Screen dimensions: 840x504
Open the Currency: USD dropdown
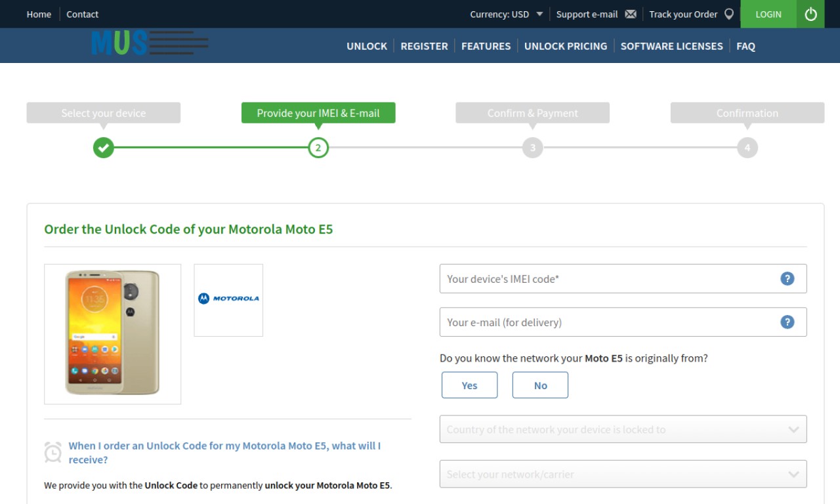pos(507,14)
